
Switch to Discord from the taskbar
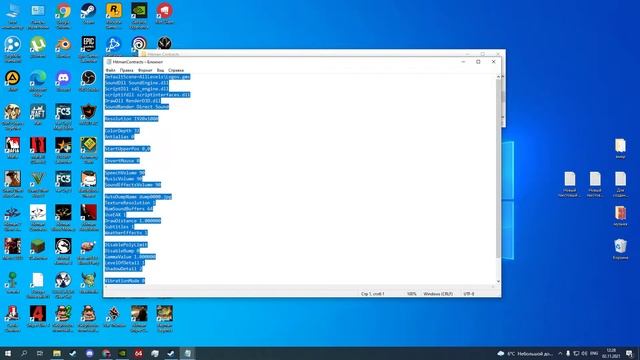tap(89, 353)
